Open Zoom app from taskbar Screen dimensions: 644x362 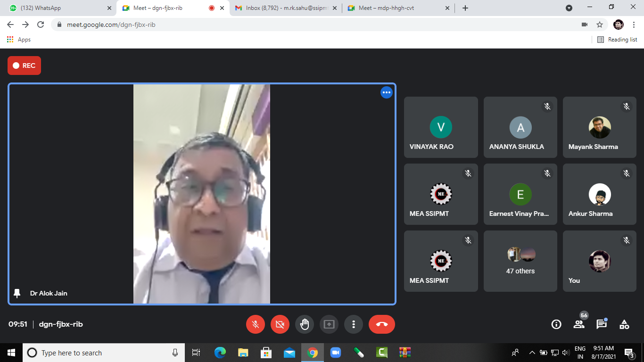pyautogui.click(x=335, y=353)
